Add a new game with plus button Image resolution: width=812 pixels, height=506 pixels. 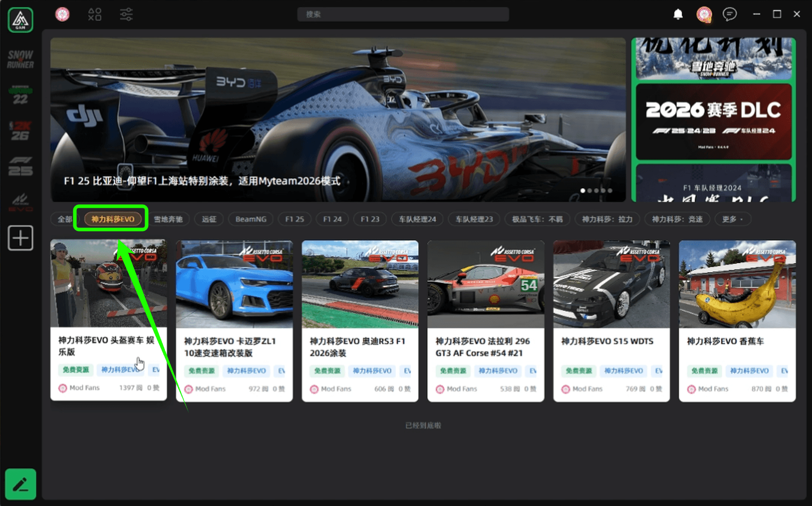pyautogui.click(x=20, y=238)
